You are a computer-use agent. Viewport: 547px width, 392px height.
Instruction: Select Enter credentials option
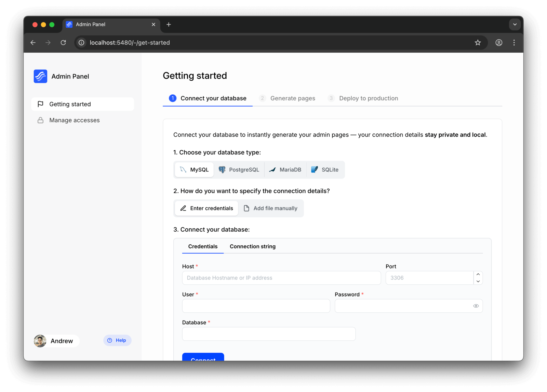[x=206, y=208]
